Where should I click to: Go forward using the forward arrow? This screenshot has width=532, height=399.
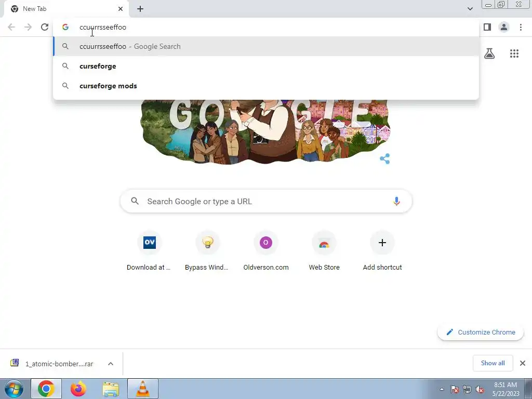[28, 27]
